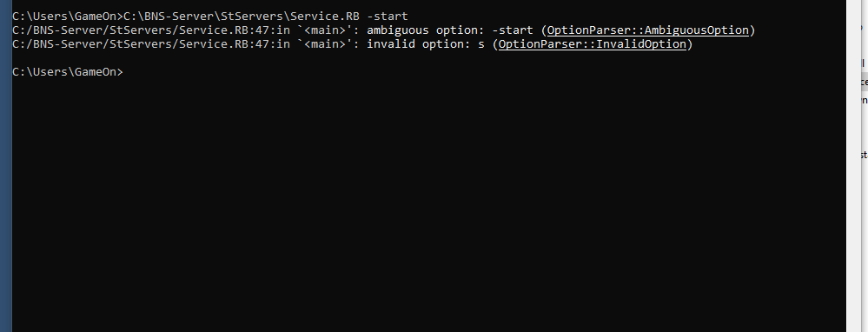
Task: Click the Service.RB path in the typed command
Action: [x=242, y=17]
